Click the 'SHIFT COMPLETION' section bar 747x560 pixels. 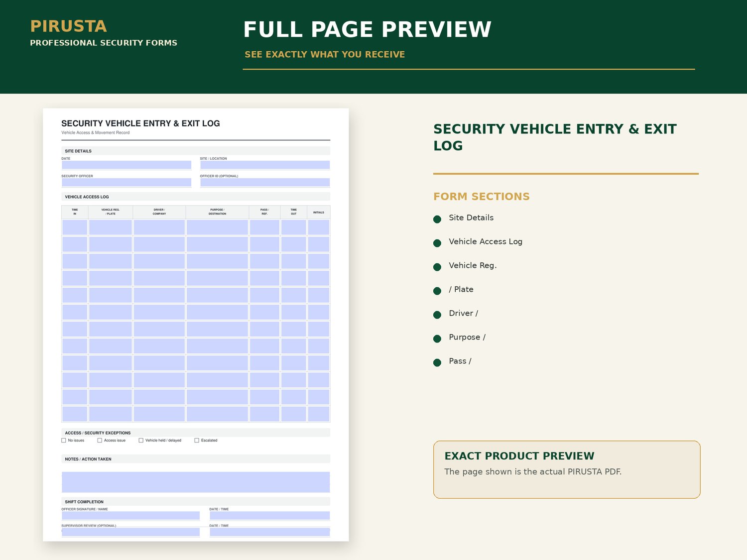[196, 502]
